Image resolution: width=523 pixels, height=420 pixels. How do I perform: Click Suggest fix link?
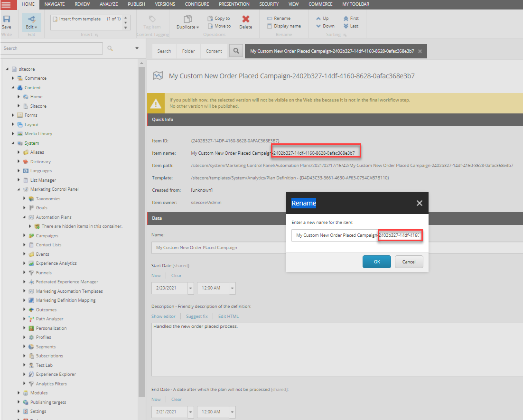click(x=197, y=316)
